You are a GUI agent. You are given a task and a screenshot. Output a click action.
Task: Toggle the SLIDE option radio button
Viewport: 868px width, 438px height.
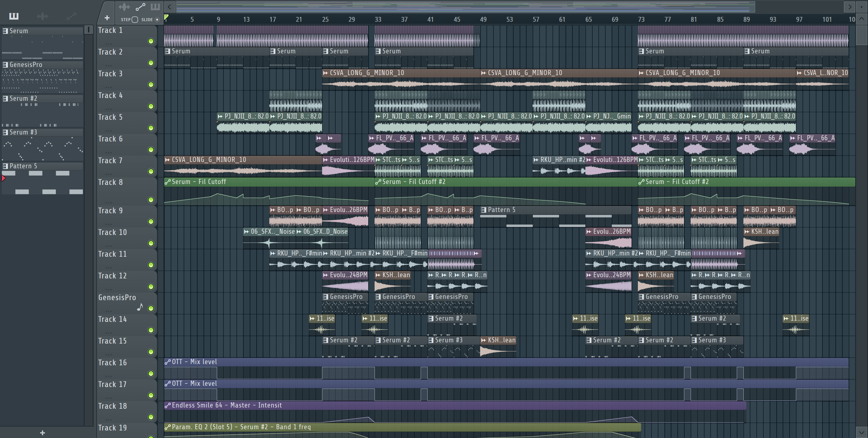coord(157,20)
